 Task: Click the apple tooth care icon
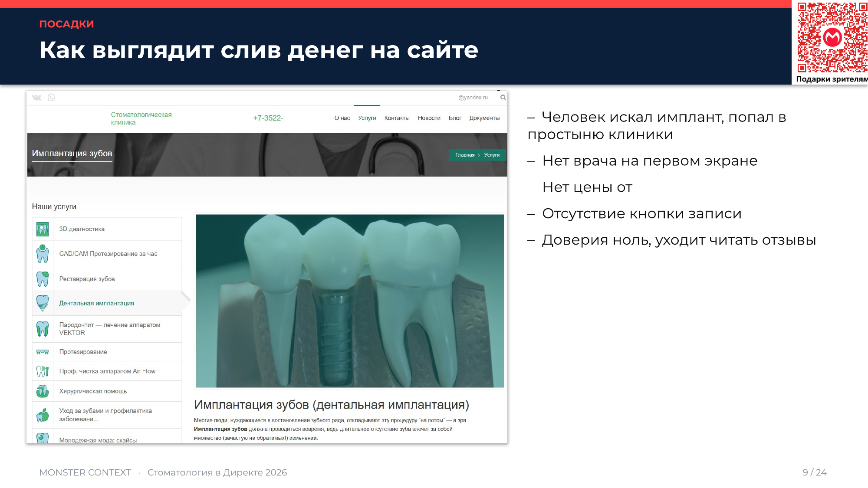coord(43,415)
